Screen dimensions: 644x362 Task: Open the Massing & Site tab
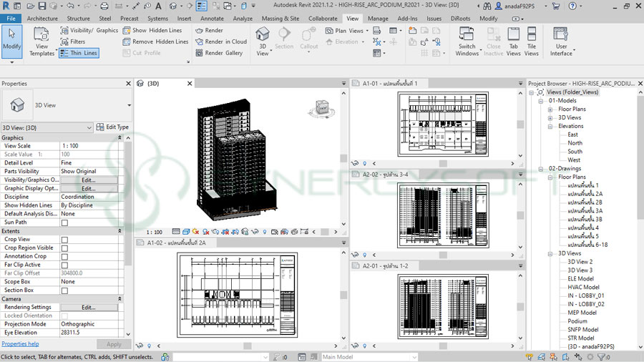pyautogui.click(x=281, y=19)
